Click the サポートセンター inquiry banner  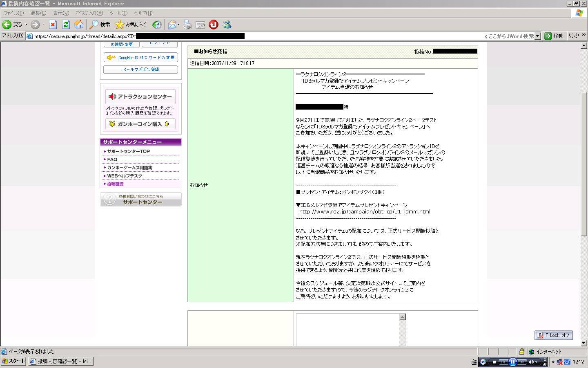pyautogui.click(x=141, y=200)
